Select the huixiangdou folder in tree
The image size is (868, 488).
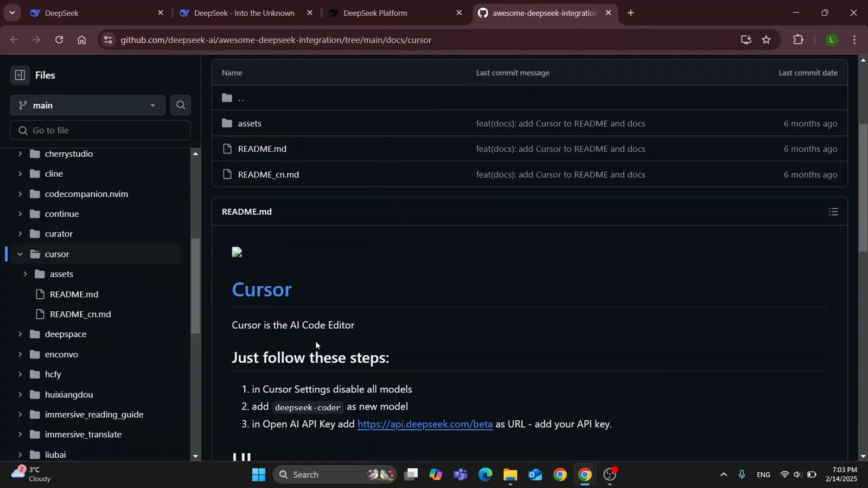[x=69, y=395]
